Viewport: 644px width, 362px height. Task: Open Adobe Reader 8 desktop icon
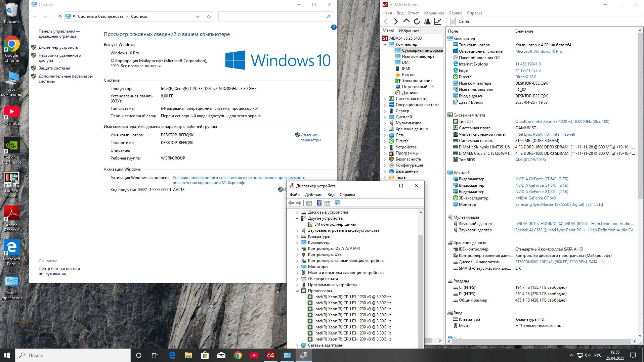click(12, 219)
